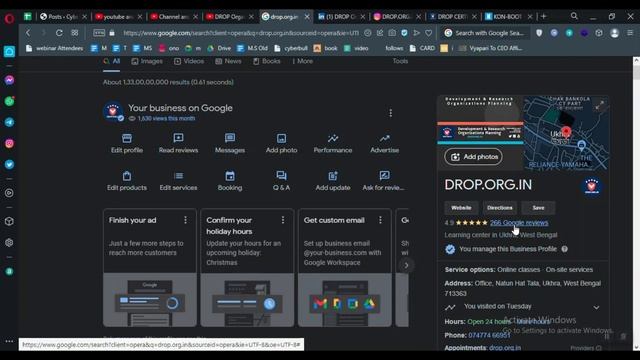Image resolution: width=640 pixels, height=360 pixels.
Task: Select Images search tab
Action: [x=147, y=61]
